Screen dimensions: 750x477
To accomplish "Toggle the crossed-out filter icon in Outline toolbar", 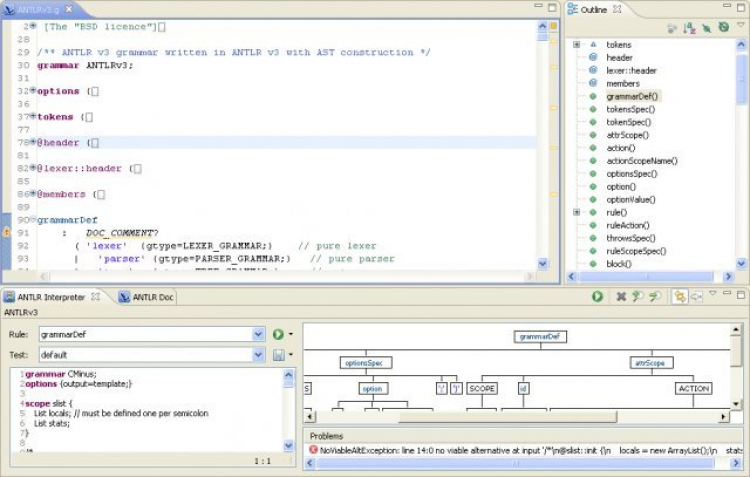I will pos(707,28).
